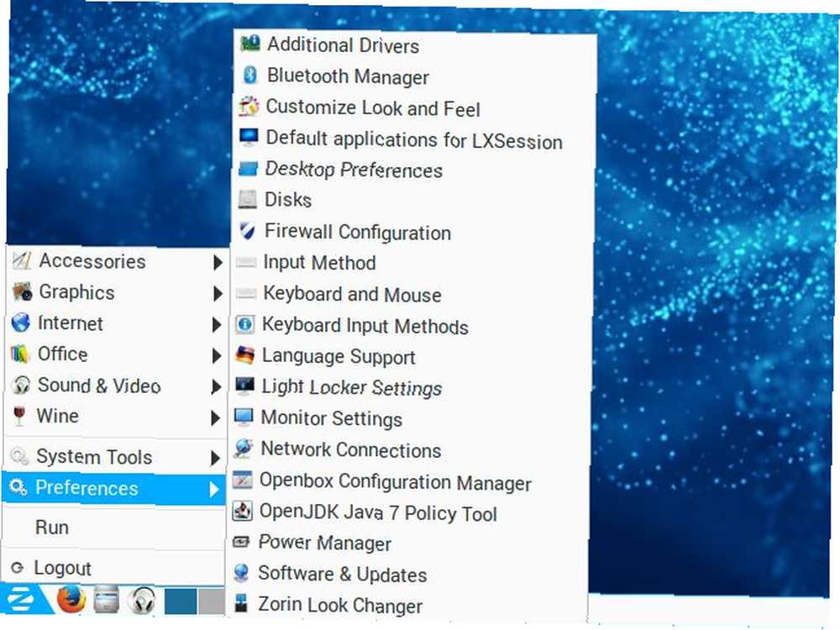Expand the System Tools submenu arrow
840x630 pixels.
pyautogui.click(x=215, y=458)
